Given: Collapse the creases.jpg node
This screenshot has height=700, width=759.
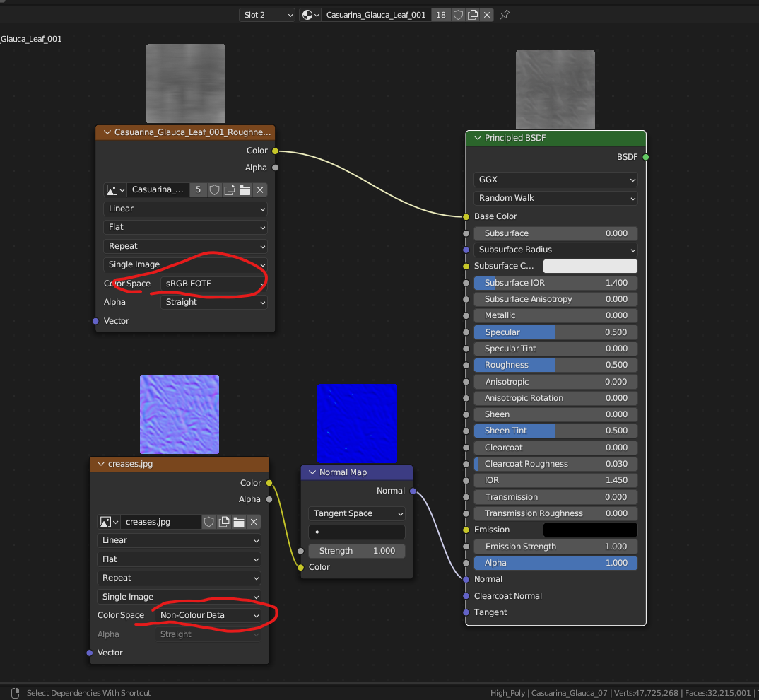Looking at the screenshot, I should point(100,464).
